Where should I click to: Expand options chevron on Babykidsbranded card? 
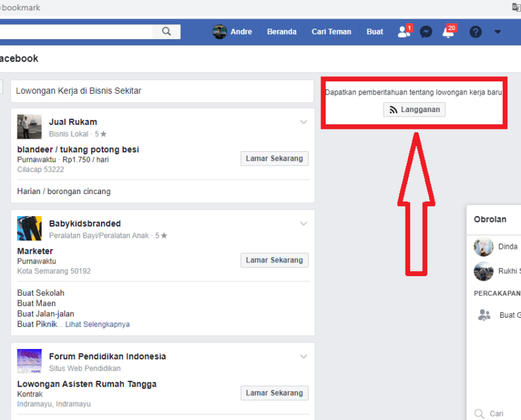tap(303, 223)
